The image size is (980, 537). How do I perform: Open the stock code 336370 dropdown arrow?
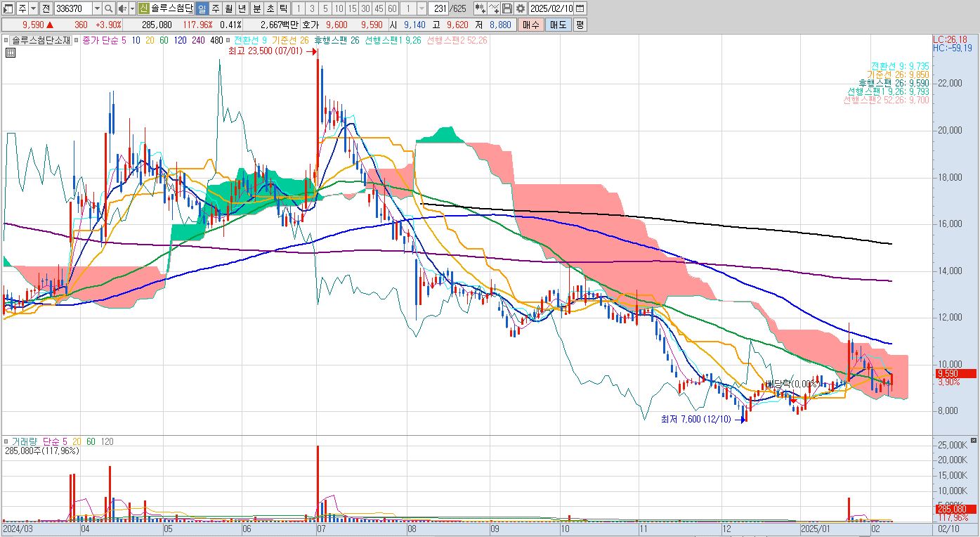coord(97,8)
